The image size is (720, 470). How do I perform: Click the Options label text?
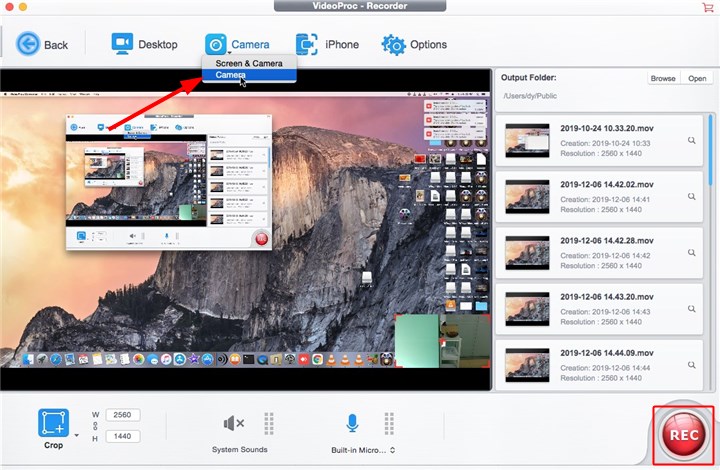click(428, 45)
